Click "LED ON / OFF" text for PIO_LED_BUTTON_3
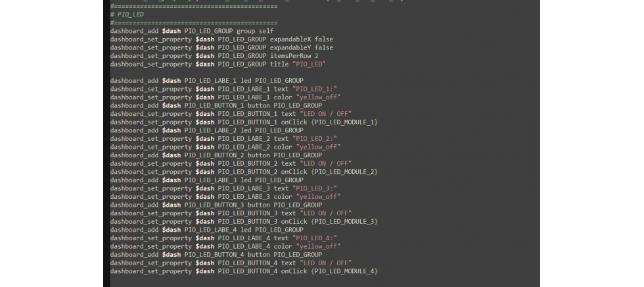This screenshot has height=287, width=644. 325,213
